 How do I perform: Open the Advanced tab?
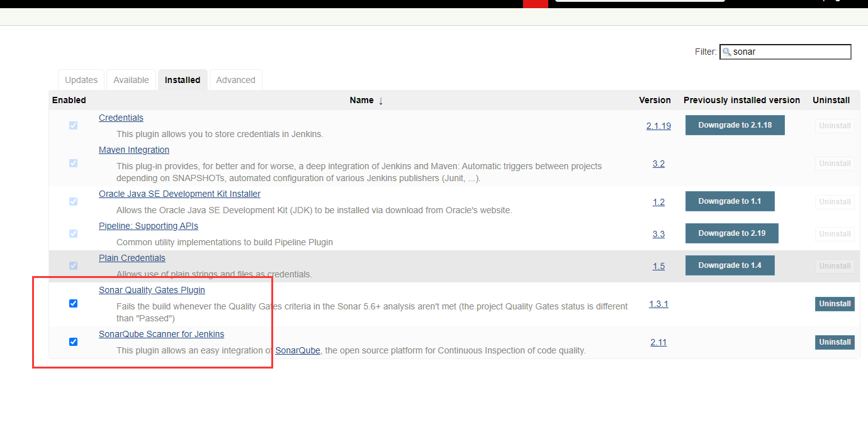click(x=235, y=79)
